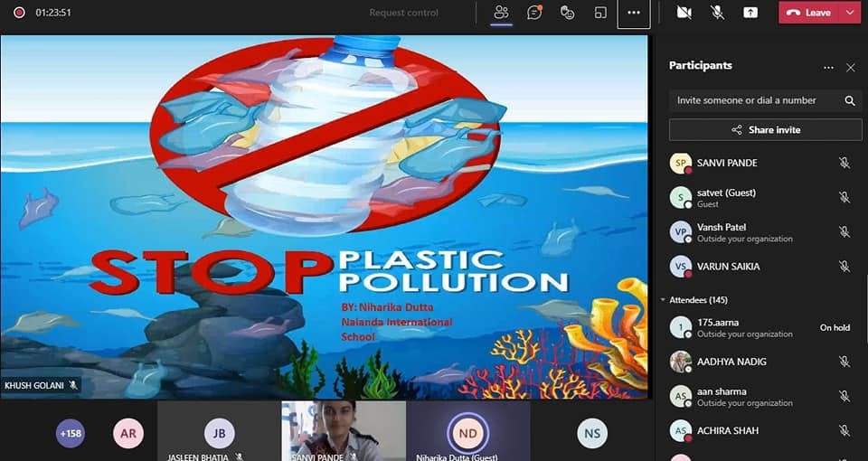This screenshot has width=868, height=461.
Task: Click the shared Stop Plastic Pollution slide
Action: tap(324, 216)
